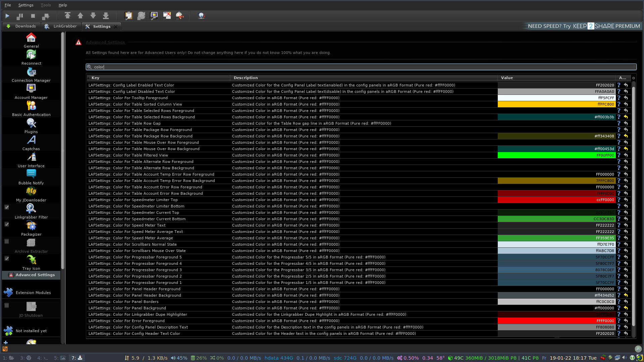The width and height of the screenshot is (644, 362).
Task: Focus the color search field
Action: (361, 67)
